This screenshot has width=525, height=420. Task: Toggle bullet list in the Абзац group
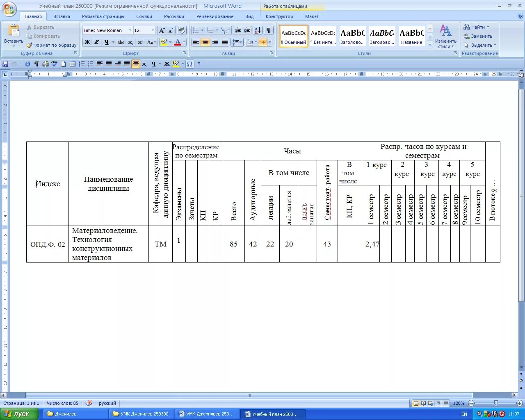click(x=196, y=30)
